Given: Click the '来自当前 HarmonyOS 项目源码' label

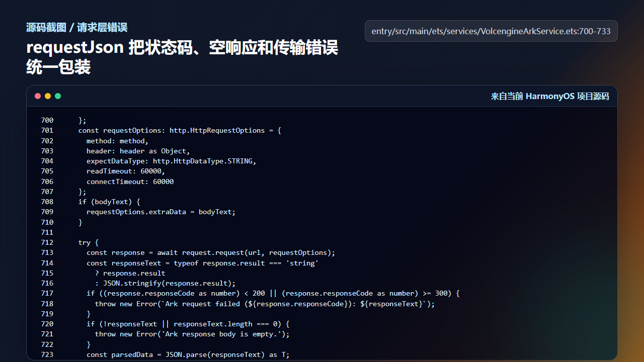Looking at the screenshot, I should (x=550, y=97).
